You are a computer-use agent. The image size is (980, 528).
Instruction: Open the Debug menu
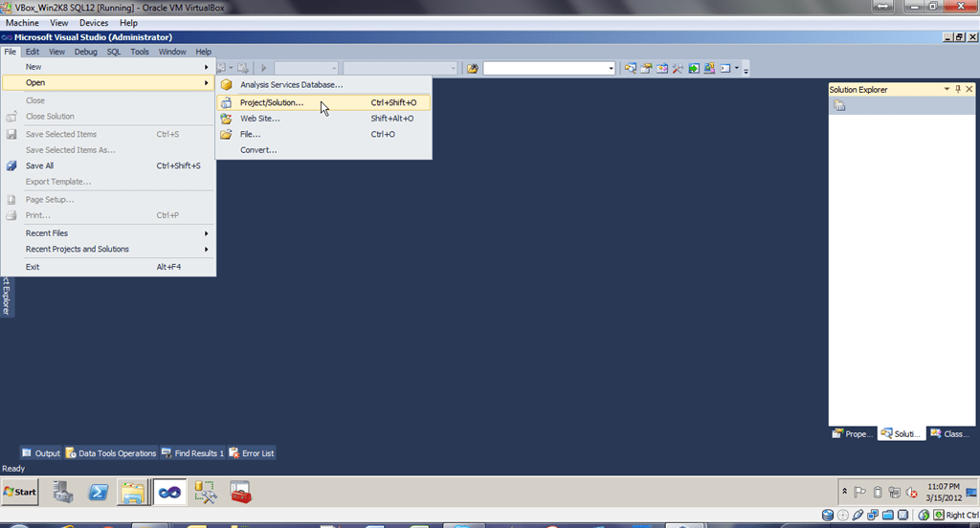coord(85,52)
